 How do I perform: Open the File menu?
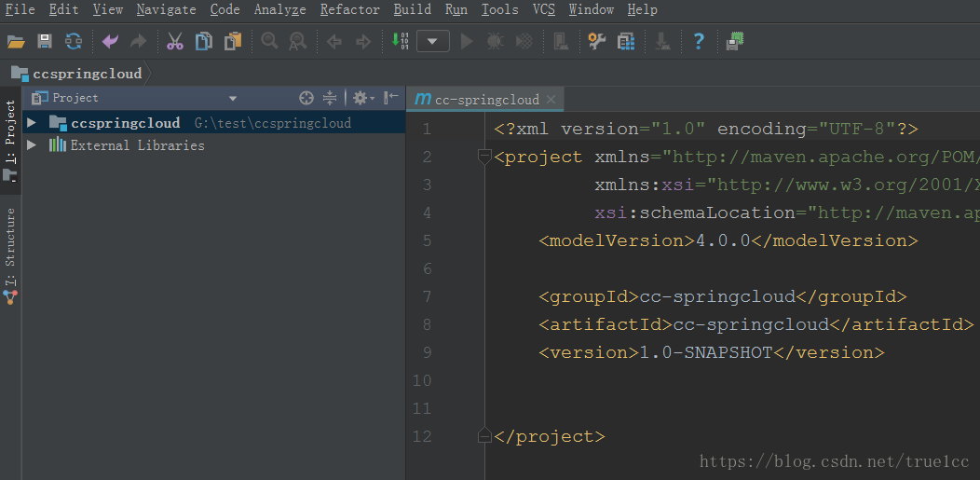coord(20,9)
